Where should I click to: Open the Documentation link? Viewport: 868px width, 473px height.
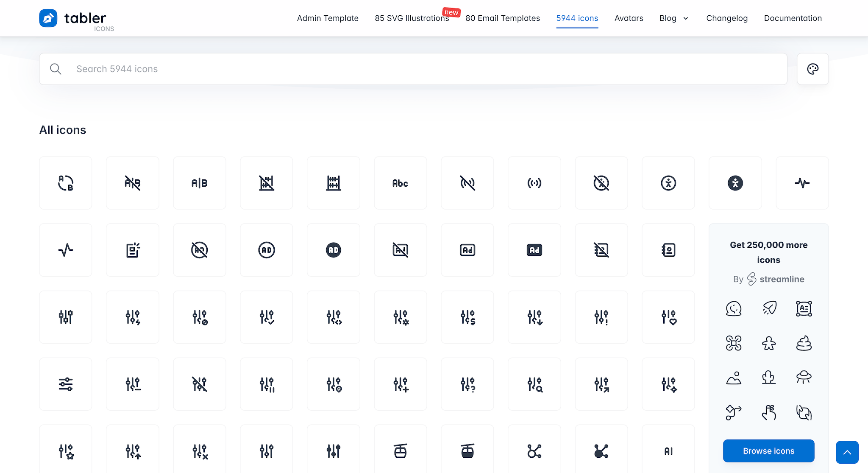[793, 18]
